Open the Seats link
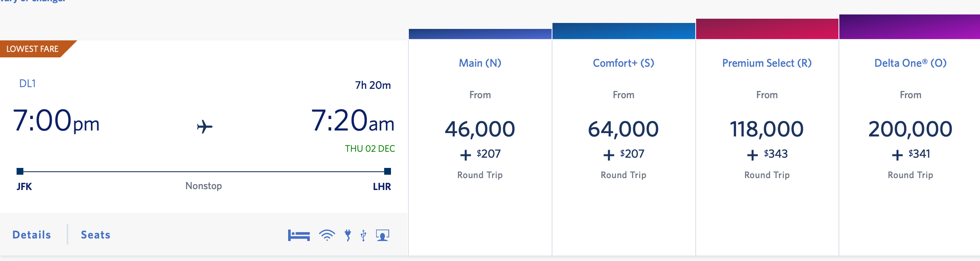 pos(96,235)
